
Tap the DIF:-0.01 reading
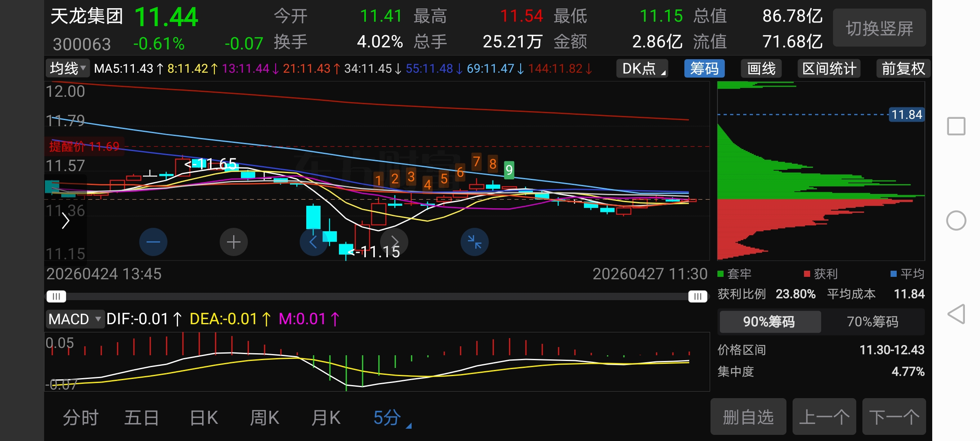tap(144, 319)
